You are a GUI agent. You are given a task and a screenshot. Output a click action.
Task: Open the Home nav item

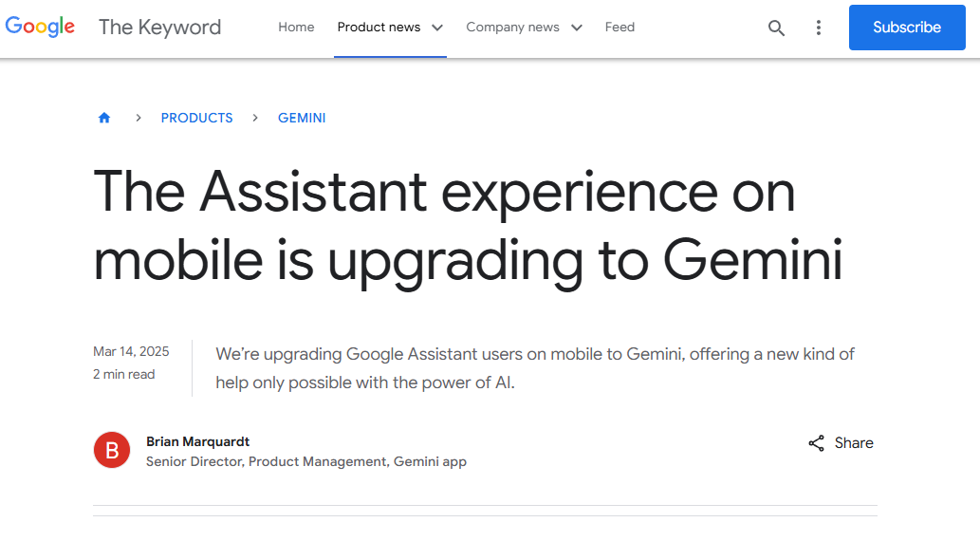[x=296, y=28]
